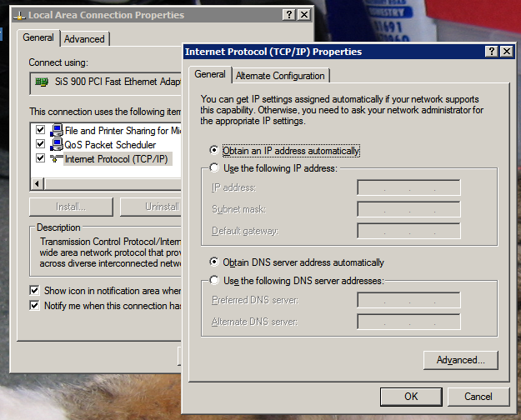Toggle Show icon in notification area checkbox
This screenshot has height=420, width=521.
click(x=35, y=291)
